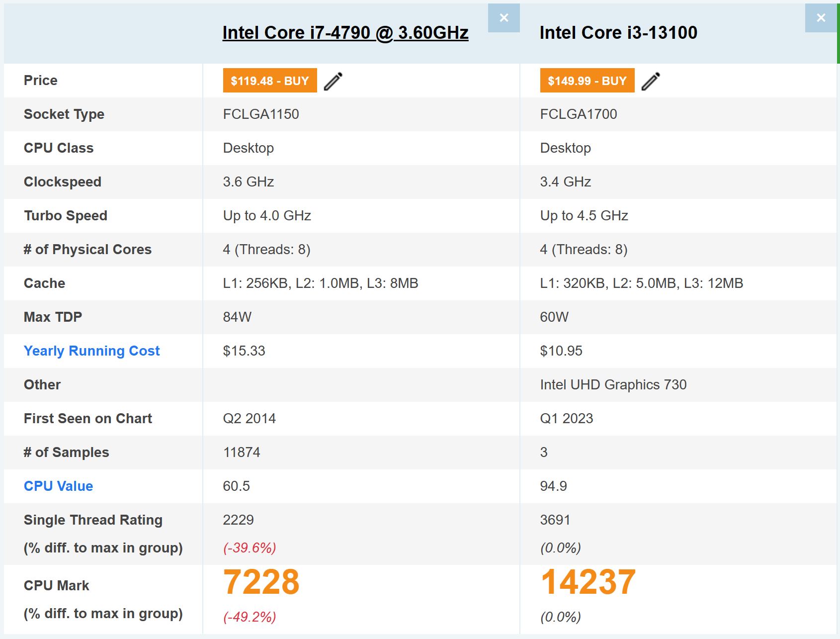840x639 pixels.
Task: Select socket value FCLGA1700
Action: tap(579, 114)
